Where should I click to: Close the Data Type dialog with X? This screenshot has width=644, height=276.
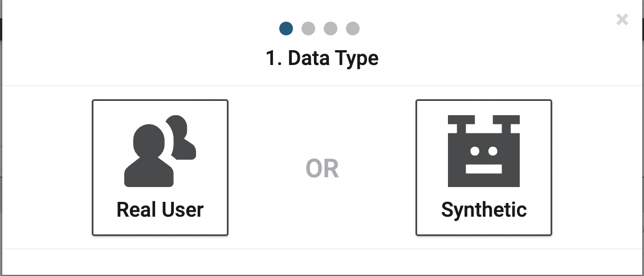pos(622,19)
